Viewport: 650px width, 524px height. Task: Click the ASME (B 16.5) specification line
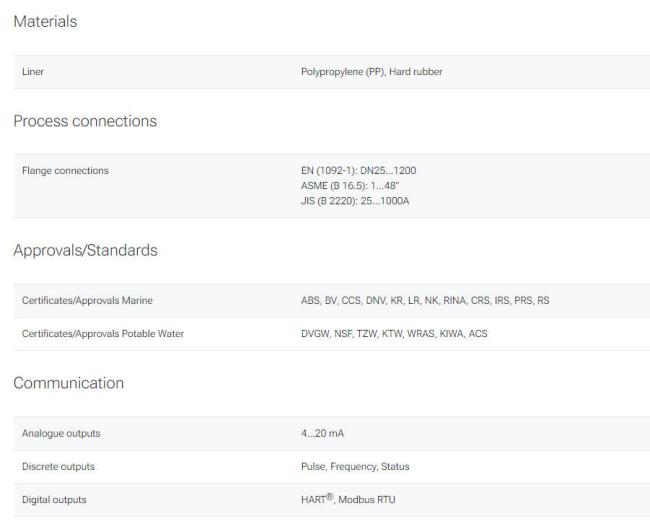pyautogui.click(x=350, y=186)
